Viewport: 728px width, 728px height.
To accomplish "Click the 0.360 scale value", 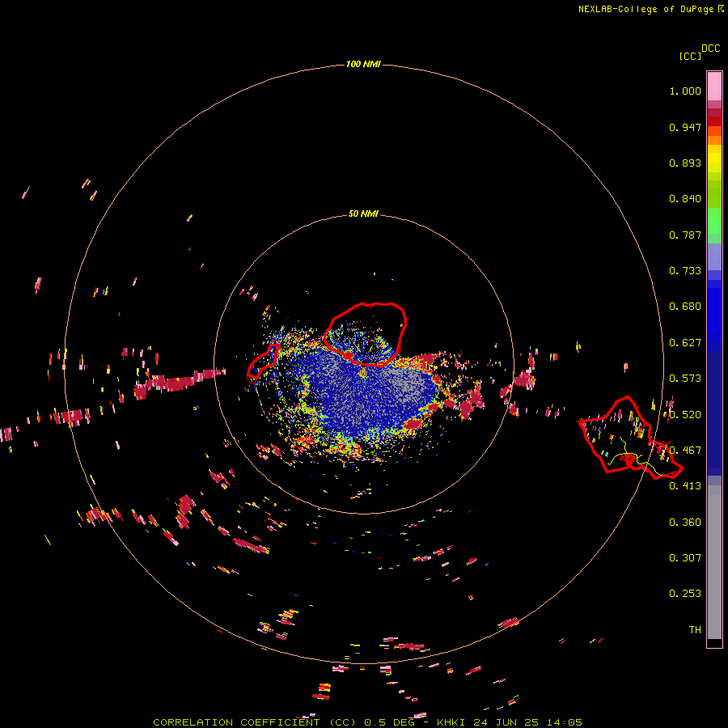I will coord(685,523).
